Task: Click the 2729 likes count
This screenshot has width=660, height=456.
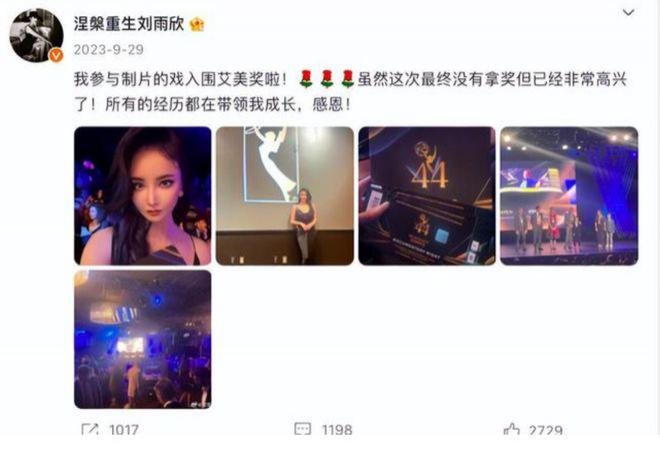Action: pyautogui.click(x=546, y=430)
